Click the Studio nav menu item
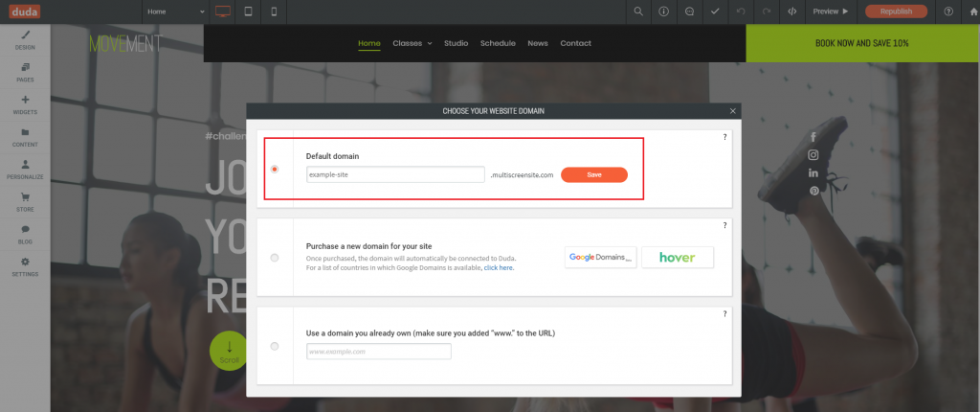 pyautogui.click(x=457, y=43)
